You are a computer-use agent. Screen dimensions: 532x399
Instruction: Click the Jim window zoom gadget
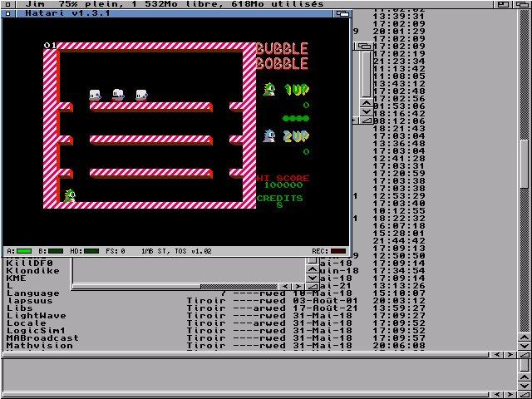click(x=503, y=4)
